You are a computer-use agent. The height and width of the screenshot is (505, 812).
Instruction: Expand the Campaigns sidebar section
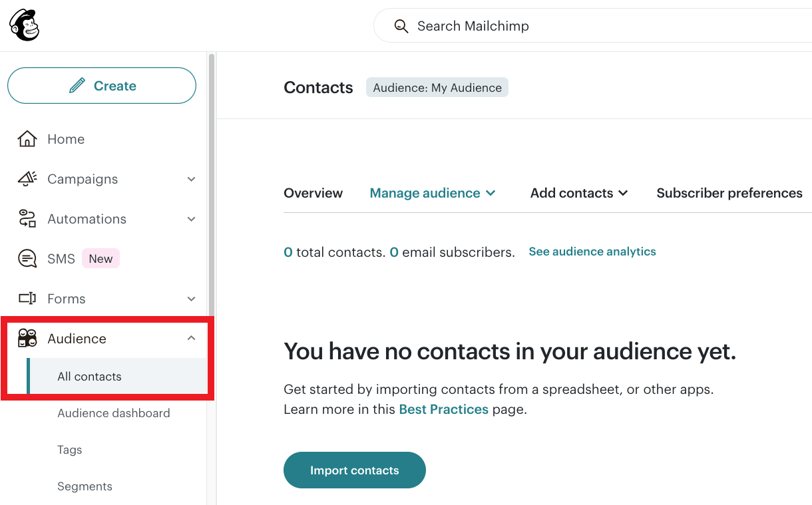pos(191,179)
